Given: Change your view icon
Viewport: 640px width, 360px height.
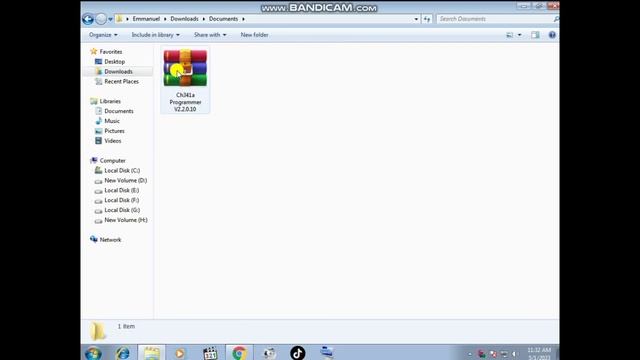Looking at the screenshot, I should (x=510, y=35).
